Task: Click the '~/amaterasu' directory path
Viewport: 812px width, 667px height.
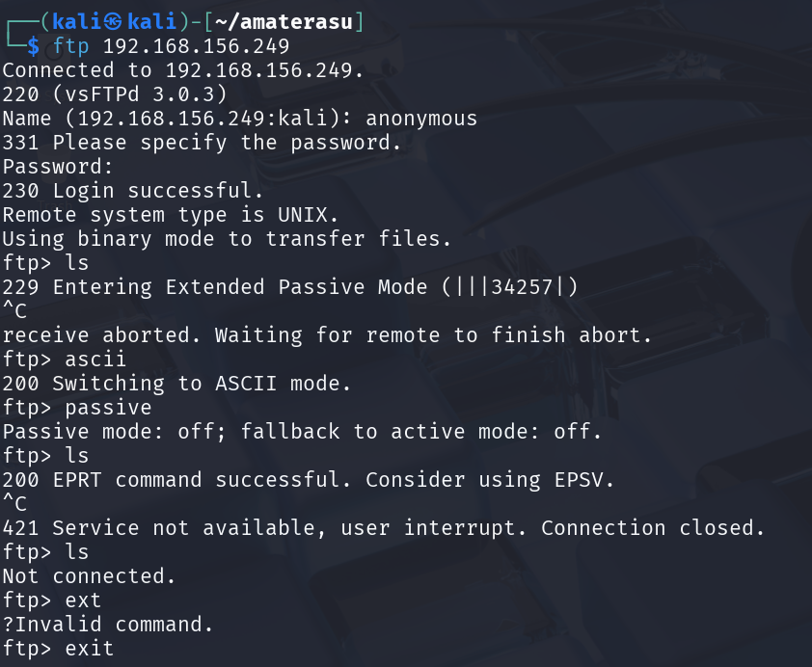Action: click(x=284, y=22)
